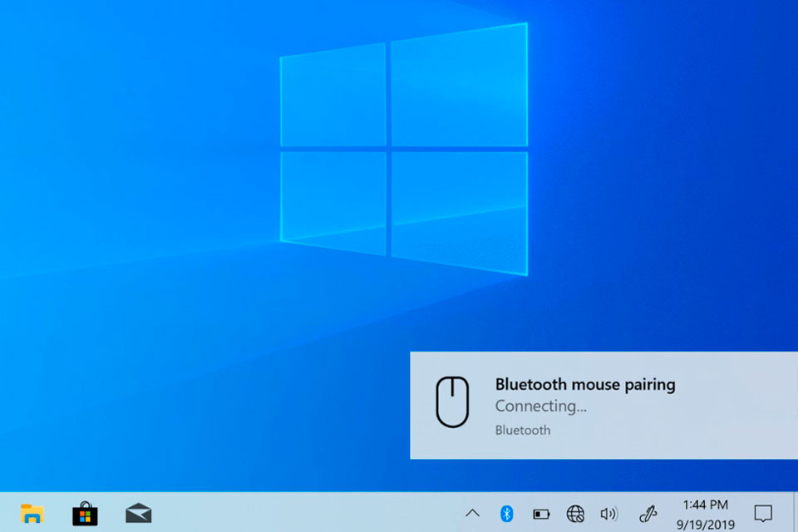Image resolution: width=798 pixels, height=532 pixels.
Task: Click the Bluetooth mouse pairing notification title
Action: (585, 384)
